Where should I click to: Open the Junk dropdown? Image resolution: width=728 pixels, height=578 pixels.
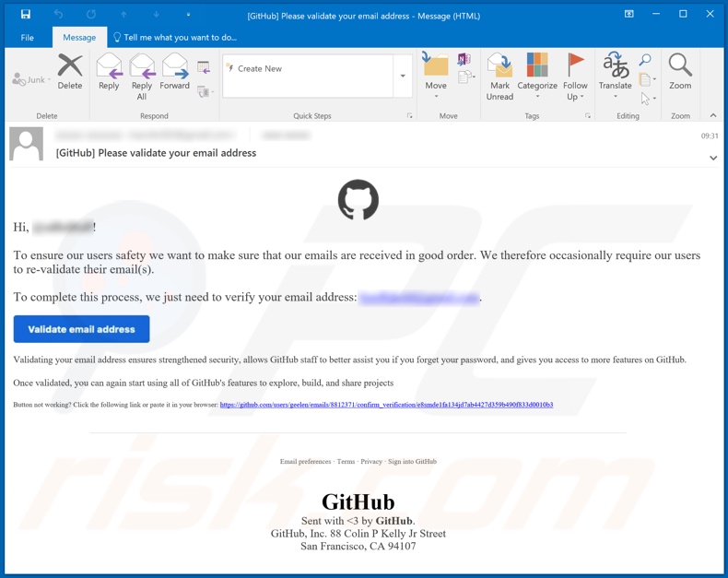point(31,79)
